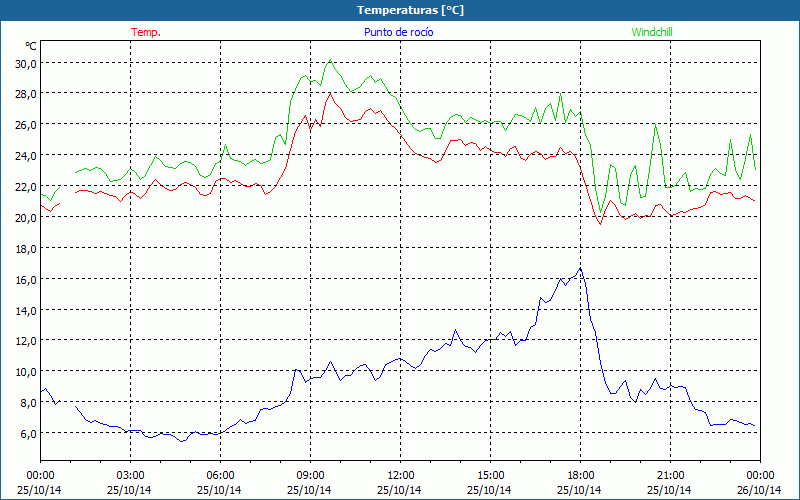Click the '26,0' y-axis value
This screenshot has height=500, width=800.
click(x=26, y=125)
